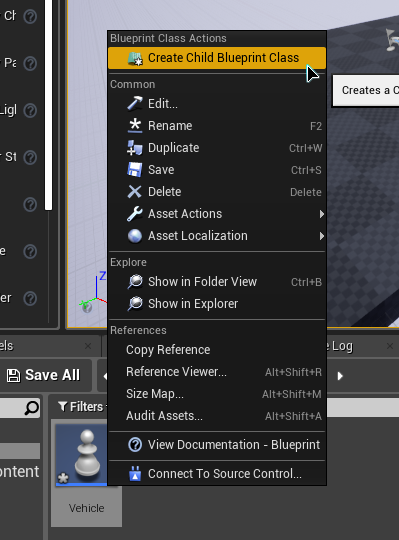
Task: Open Size Map...
Action: click(x=217, y=394)
